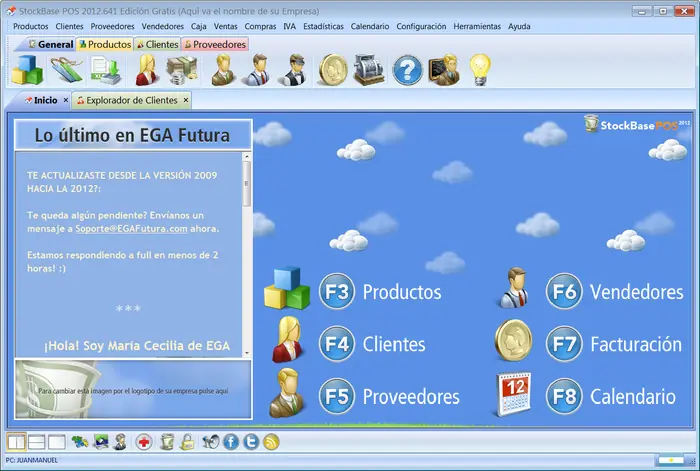Screen dimensions: 700x471
Task: Switch to the pink Proveedores ribbon tab
Action: 215,44
